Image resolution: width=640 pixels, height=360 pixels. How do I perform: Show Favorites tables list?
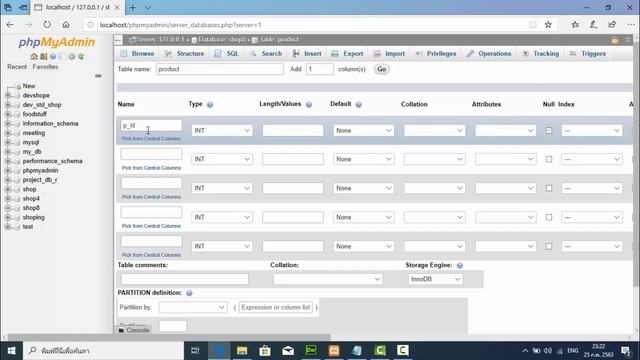pos(45,67)
